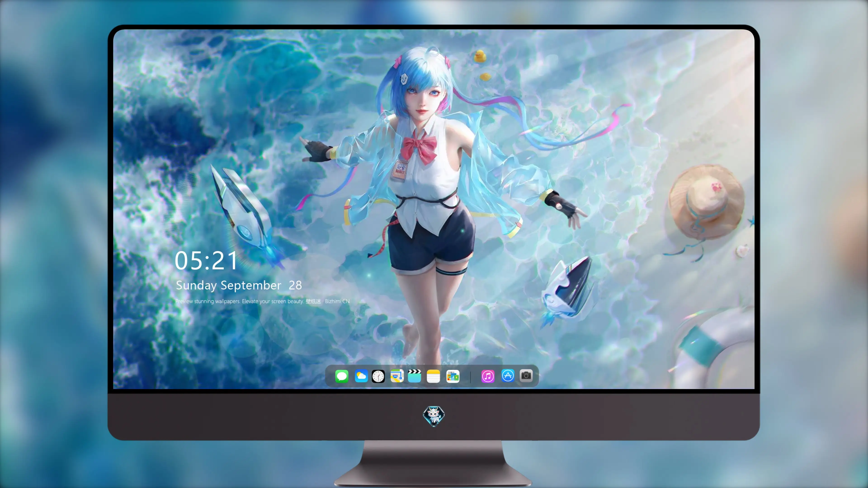Open the Notes app in the dock
This screenshot has width=868, height=488.
pos(433,376)
